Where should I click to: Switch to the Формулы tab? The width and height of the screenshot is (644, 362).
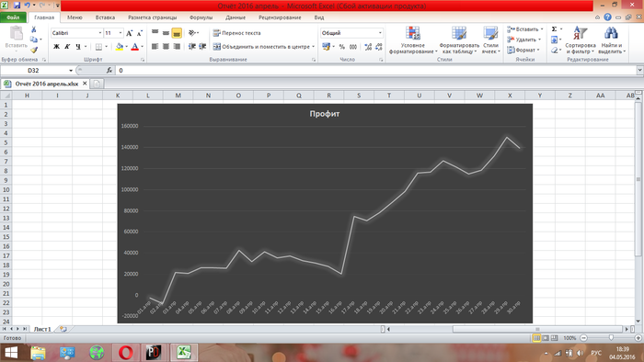(201, 17)
